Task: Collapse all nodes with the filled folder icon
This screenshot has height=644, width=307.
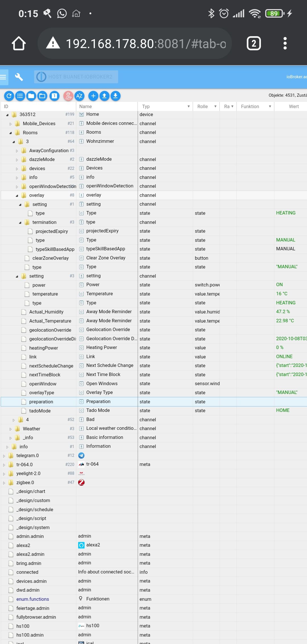Action: point(31,96)
